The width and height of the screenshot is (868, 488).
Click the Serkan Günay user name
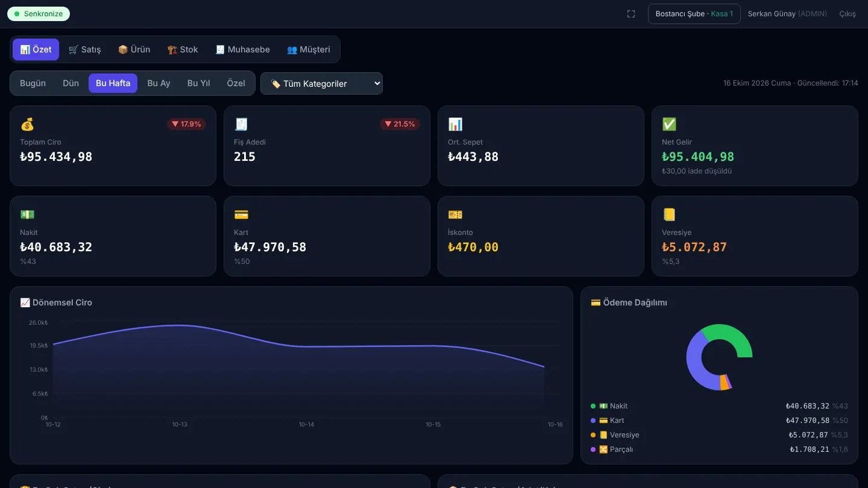pyautogui.click(x=772, y=14)
